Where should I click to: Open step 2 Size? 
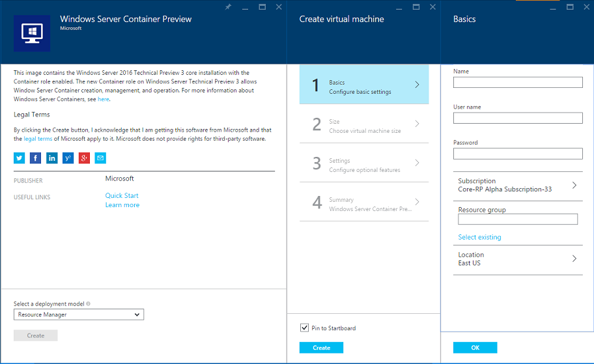pos(364,124)
